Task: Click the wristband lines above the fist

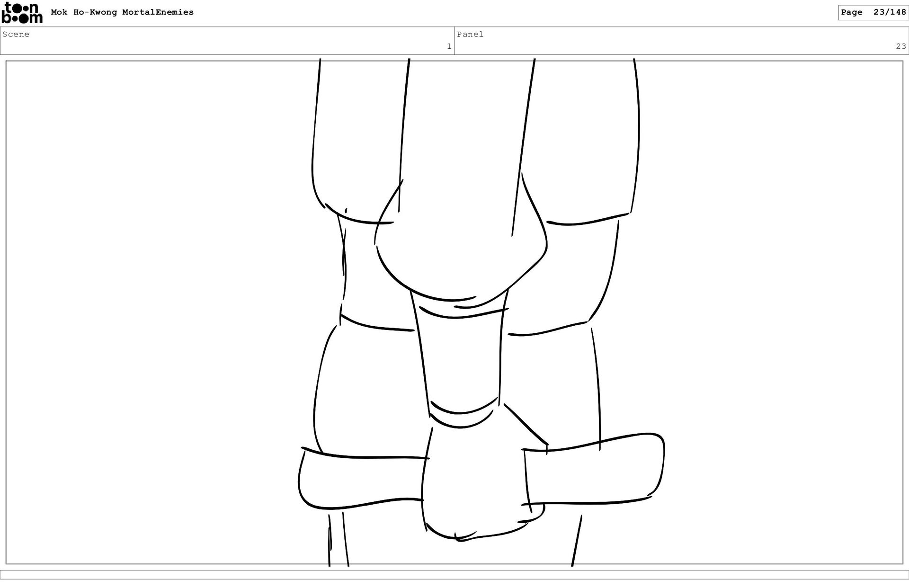Action: (463, 414)
